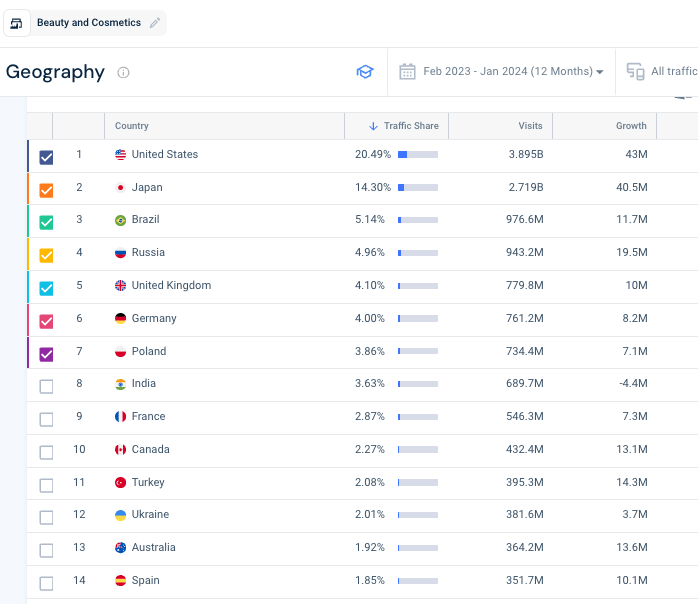Viewport: 698px width, 604px height.
Task: Click the United Kingdom flag icon
Action: (120, 285)
